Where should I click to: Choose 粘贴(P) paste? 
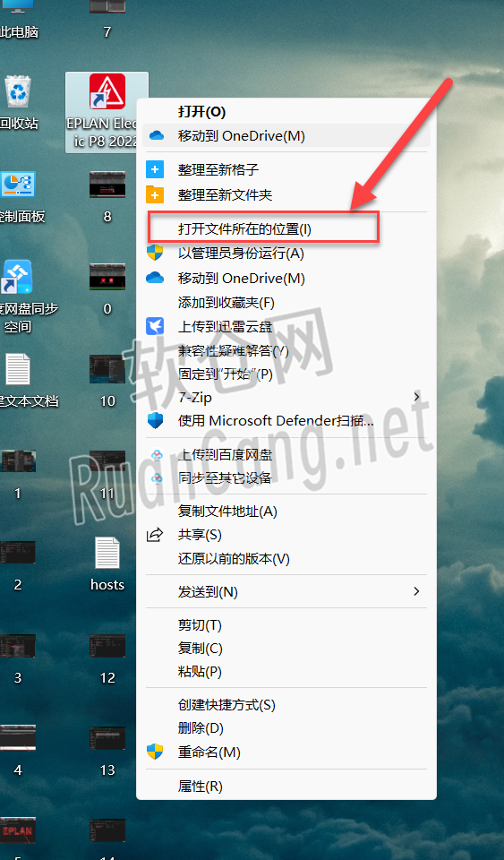tap(286, 671)
